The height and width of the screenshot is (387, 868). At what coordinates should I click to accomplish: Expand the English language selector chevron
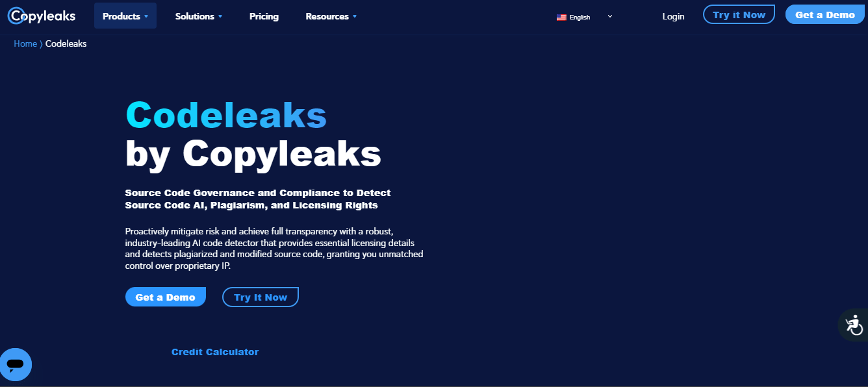[x=609, y=16]
